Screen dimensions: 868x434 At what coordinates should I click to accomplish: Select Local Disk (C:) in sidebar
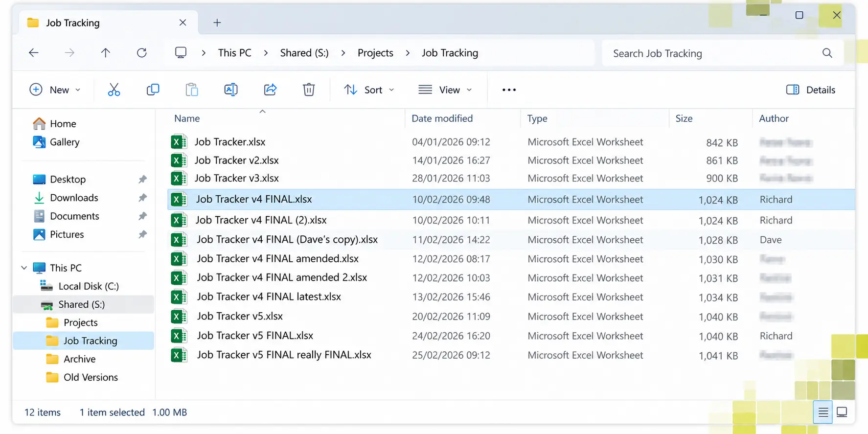[x=89, y=286]
